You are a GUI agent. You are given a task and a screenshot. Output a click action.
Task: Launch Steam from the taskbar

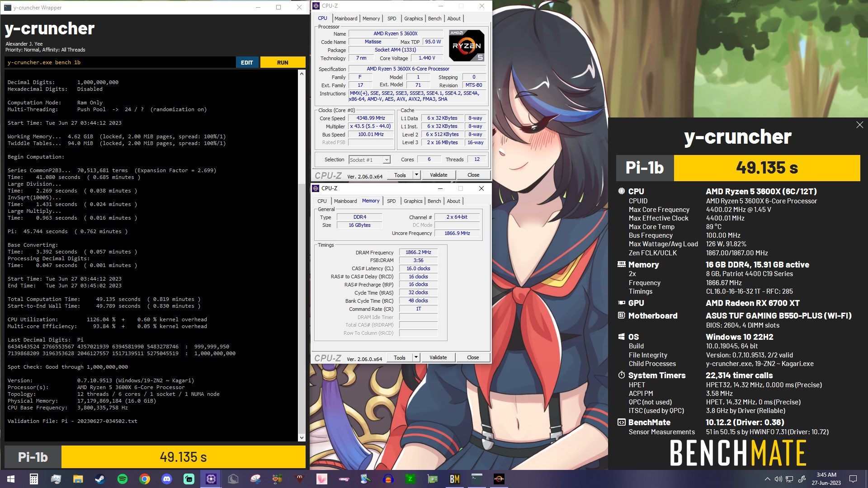(100, 479)
